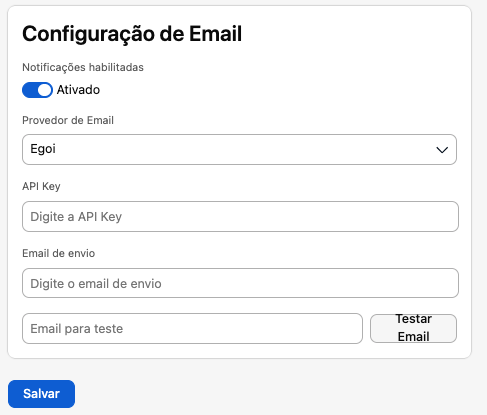This screenshot has height=415, width=487.
Task: Click the Testar Email button
Action: pos(413,328)
